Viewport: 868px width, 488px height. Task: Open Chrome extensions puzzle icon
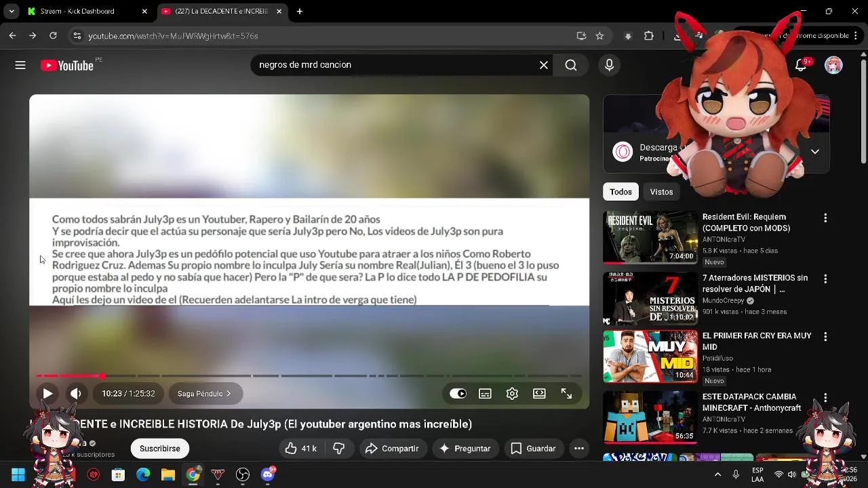coord(649,36)
